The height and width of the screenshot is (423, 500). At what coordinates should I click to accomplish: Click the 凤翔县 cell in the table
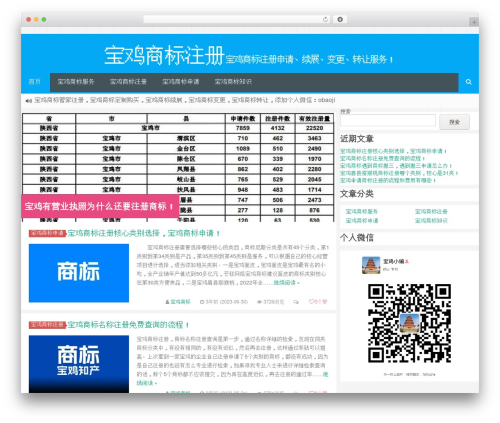pos(186,169)
